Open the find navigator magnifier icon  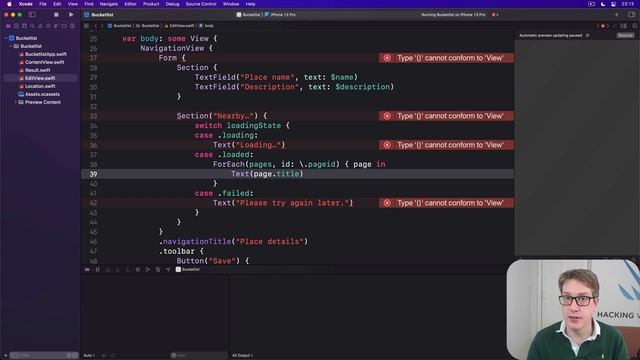[32, 26]
